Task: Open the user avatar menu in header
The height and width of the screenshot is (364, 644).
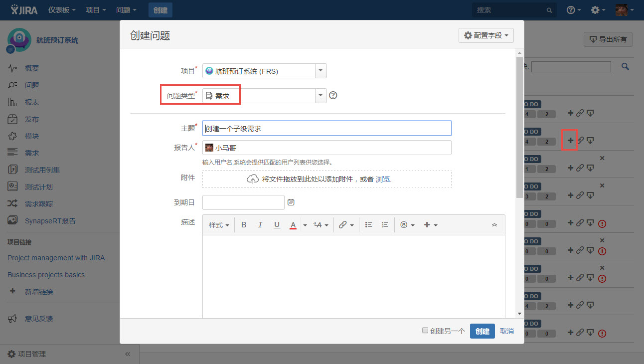Action: (624, 10)
